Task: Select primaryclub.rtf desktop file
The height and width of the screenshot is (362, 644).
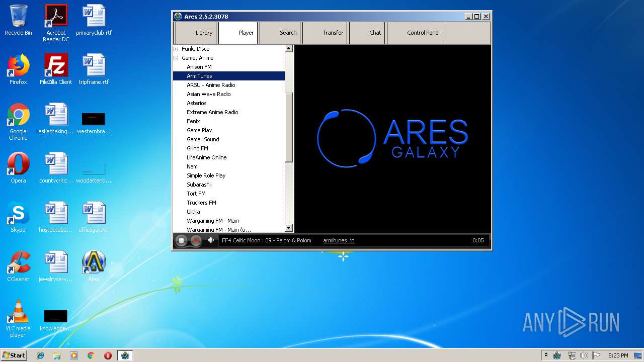Action: (94, 20)
